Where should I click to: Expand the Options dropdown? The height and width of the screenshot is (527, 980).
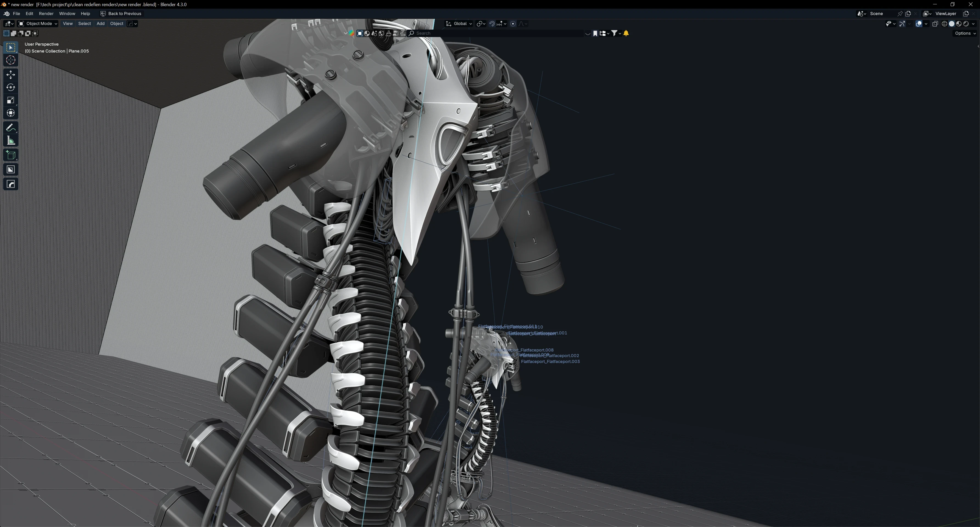click(965, 33)
